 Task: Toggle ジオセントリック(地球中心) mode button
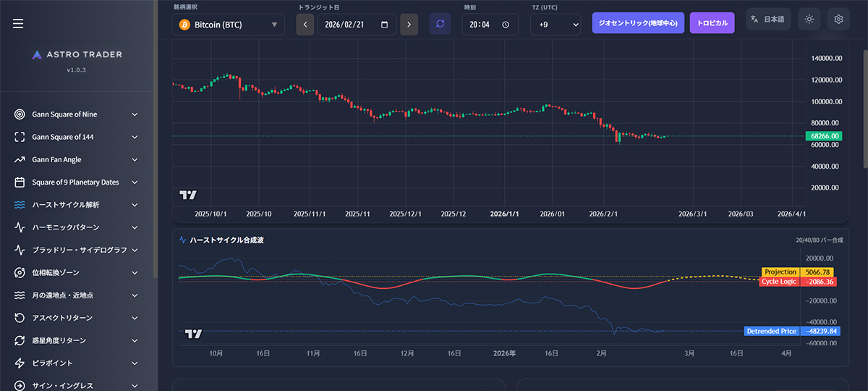638,22
